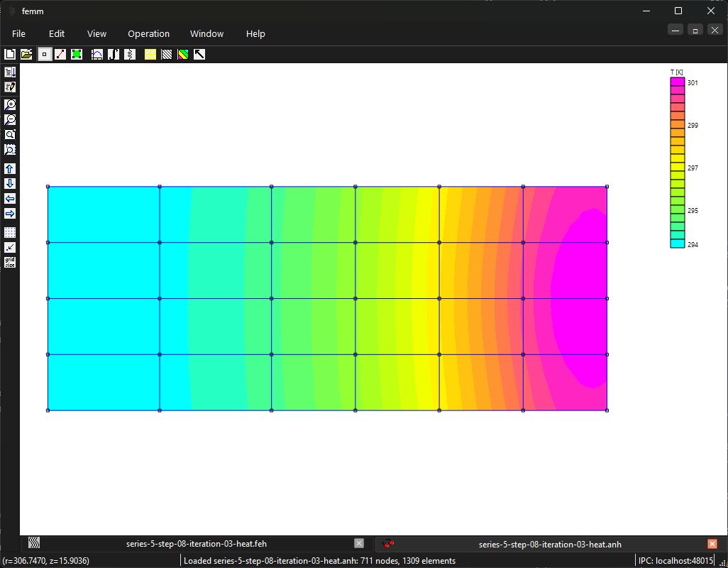Click the notepad with pencil icon

(x=10, y=87)
